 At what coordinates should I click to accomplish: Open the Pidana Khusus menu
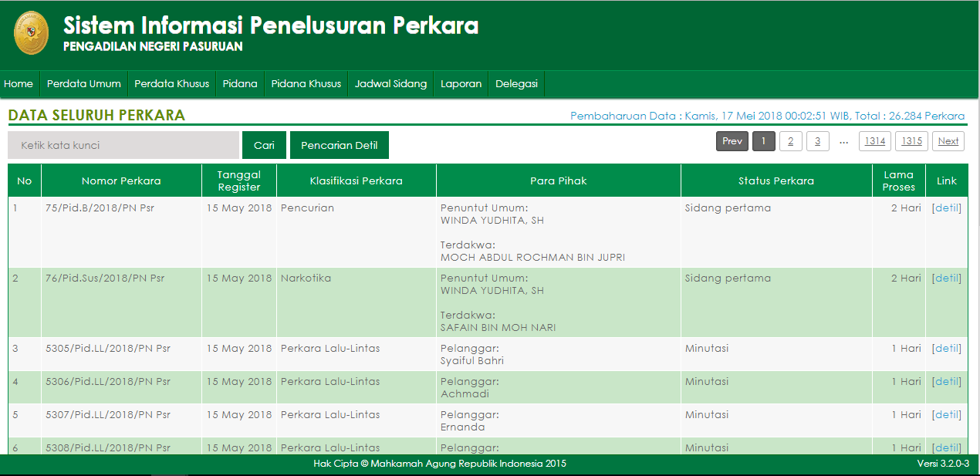[306, 83]
